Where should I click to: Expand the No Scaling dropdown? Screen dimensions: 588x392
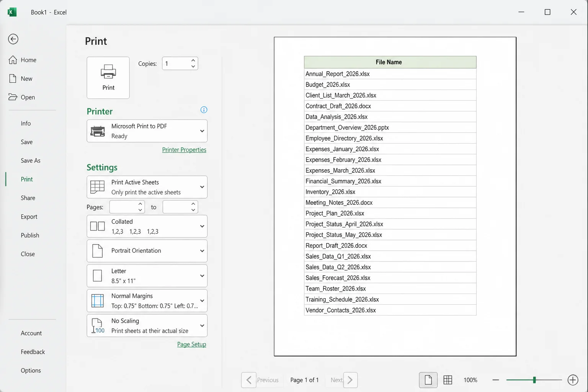click(147, 325)
